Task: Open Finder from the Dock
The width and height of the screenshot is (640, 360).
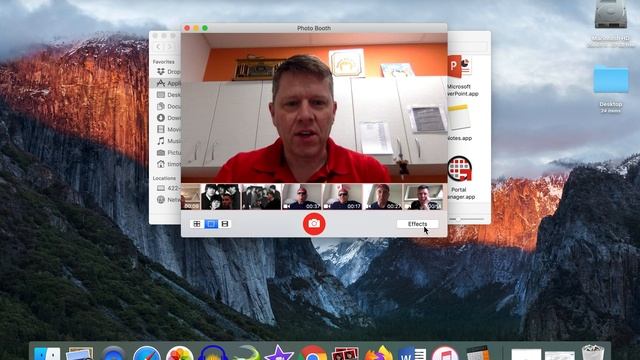Action: pos(47,353)
